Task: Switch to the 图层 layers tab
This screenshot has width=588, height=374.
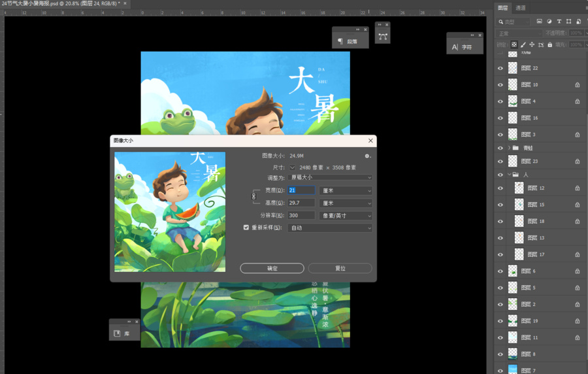Action: [x=503, y=7]
